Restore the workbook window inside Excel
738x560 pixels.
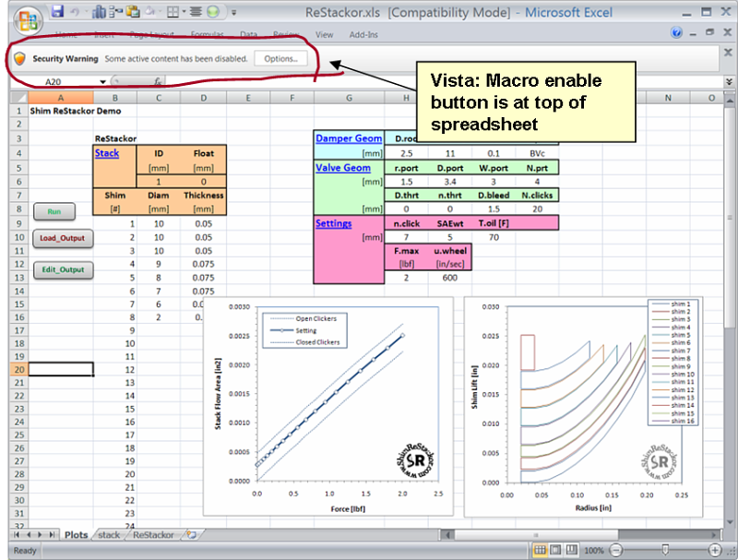click(x=709, y=32)
